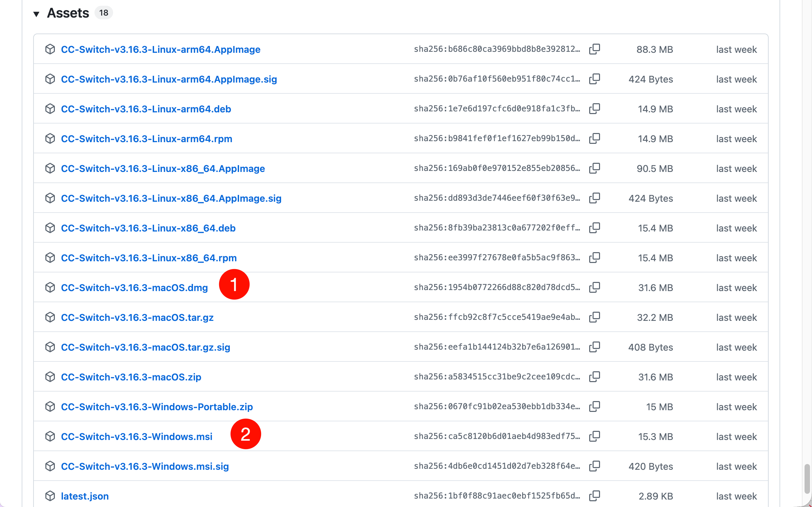Click package icon beside Windows.msi
The width and height of the screenshot is (812, 507).
pyautogui.click(x=50, y=437)
